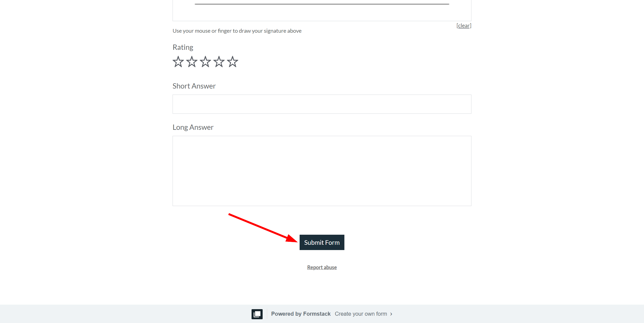Click the Submit Form button
644x323 pixels.
(321, 243)
